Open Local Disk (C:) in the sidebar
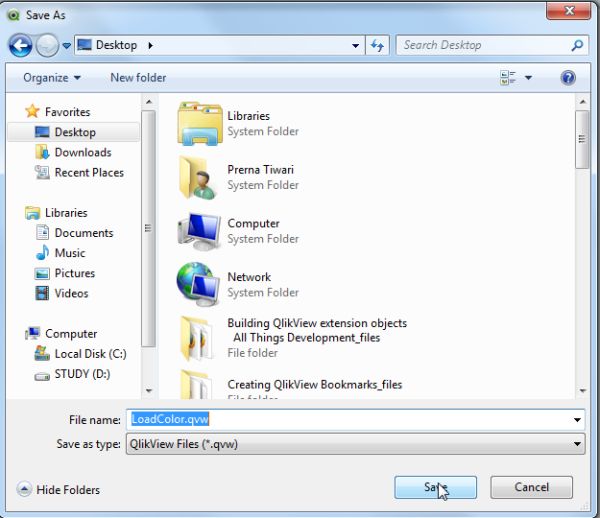This screenshot has width=600, height=518. (81, 354)
